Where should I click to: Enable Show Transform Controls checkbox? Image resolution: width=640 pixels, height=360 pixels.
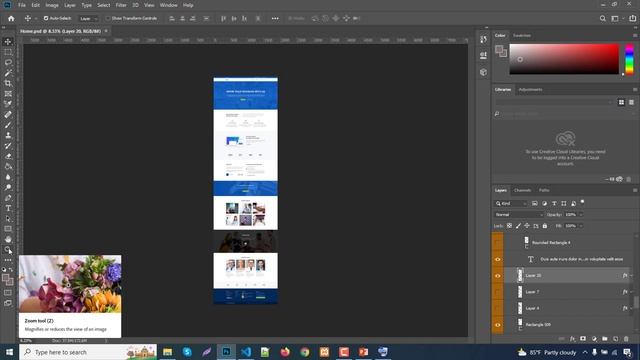click(x=108, y=18)
